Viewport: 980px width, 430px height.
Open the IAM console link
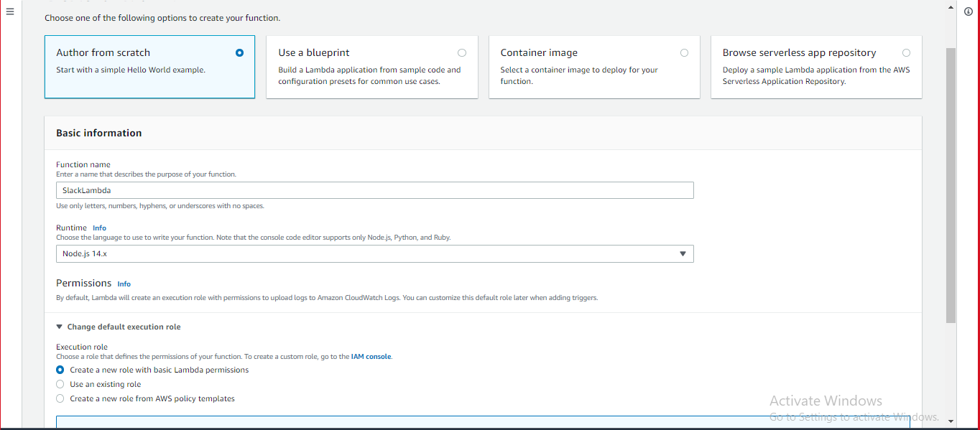(x=371, y=357)
